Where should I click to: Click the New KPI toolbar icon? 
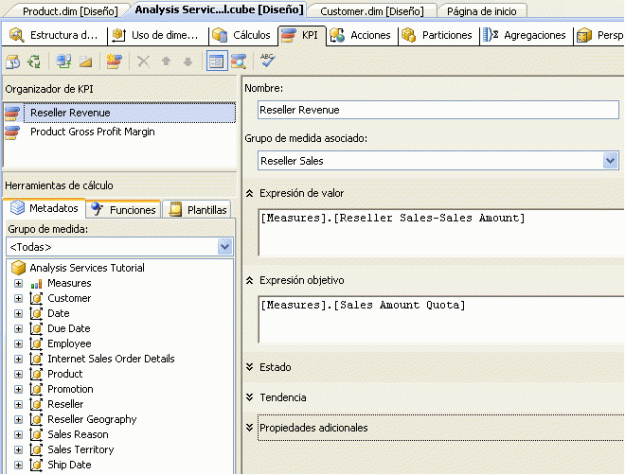(x=114, y=61)
